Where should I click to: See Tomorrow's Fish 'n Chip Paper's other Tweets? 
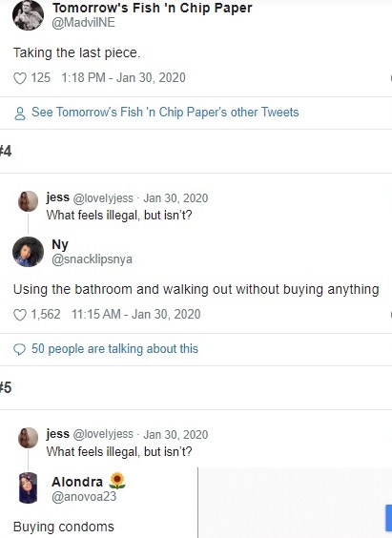pos(165,113)
